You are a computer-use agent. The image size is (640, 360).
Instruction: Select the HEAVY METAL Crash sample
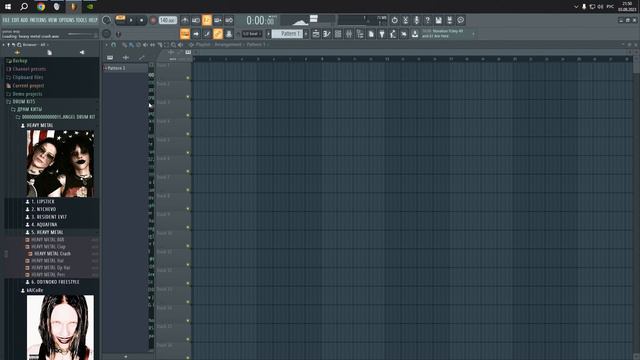pos(52,253)
